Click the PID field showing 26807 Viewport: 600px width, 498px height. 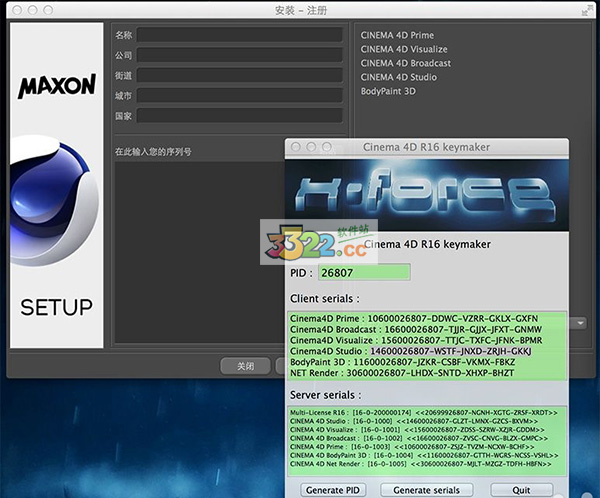pos(364,273)
